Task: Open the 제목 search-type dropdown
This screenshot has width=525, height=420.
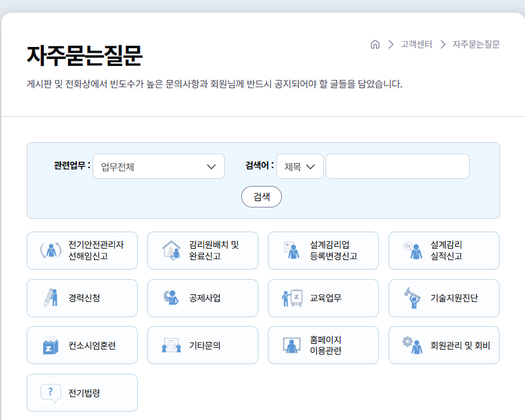Action: [x=300, y=166]
